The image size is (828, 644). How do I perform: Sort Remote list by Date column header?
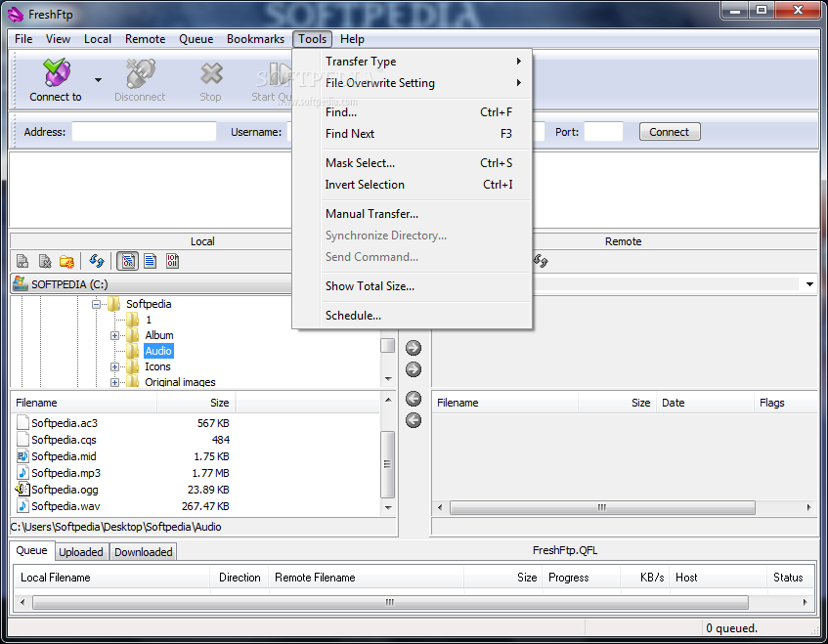tap(705, 403)
